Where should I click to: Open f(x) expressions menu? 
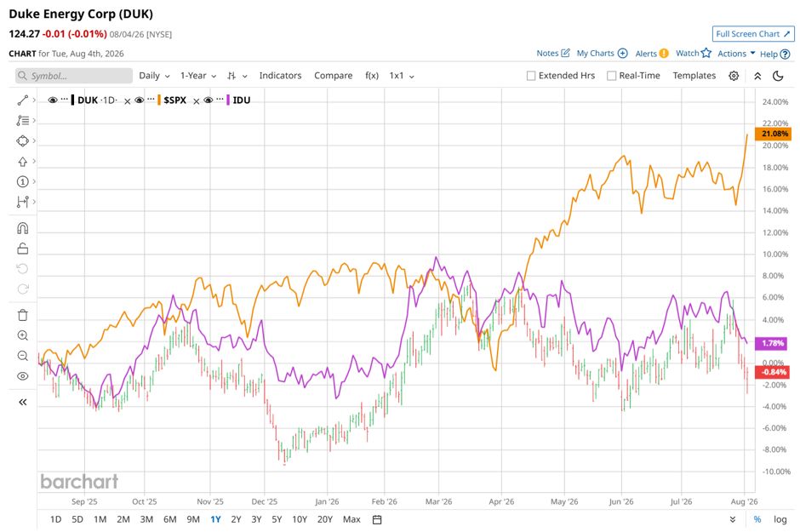click(x=372, y=76)
